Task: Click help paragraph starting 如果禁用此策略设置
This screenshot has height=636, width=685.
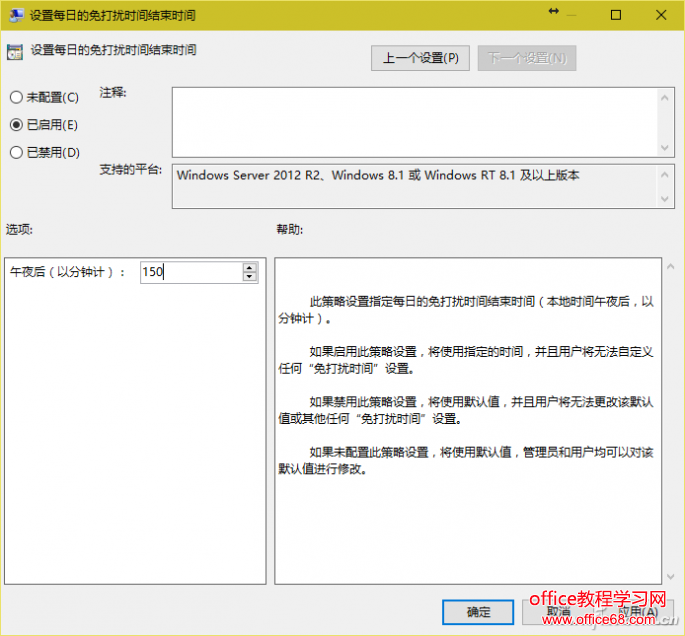Action: pos(466,410)
